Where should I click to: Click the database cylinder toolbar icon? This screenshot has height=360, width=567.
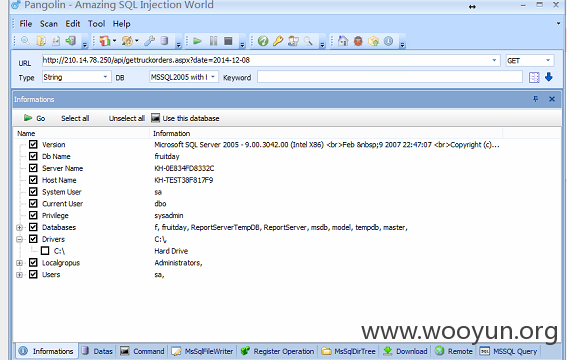pyautogui.click(x=164, y=40)
